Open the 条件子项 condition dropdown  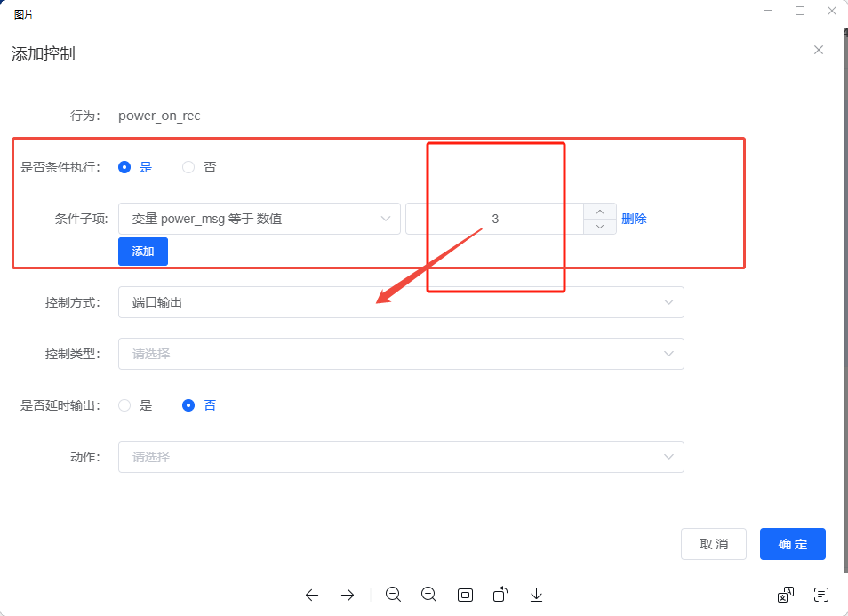tap(260, 219)
